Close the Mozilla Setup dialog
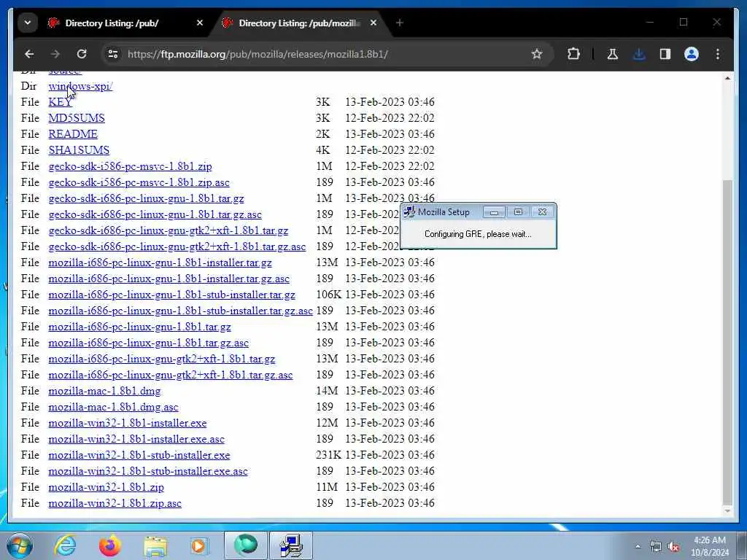747x560 pixels. (542, 212)
